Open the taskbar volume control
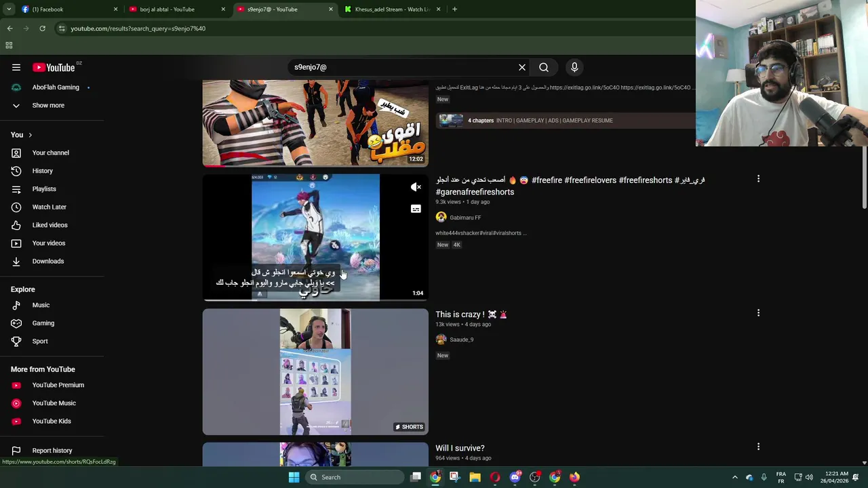 point(809,477)
